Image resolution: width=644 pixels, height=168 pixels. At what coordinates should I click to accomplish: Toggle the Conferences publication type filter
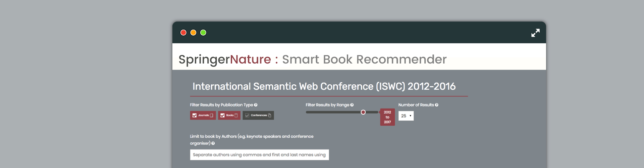pos(258,115)
